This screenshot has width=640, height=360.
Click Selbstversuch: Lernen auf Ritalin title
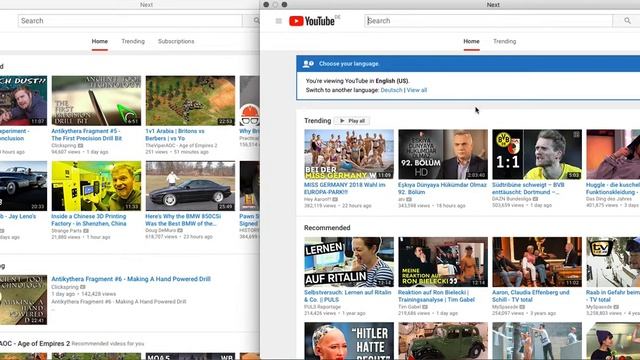[x=348, y=296]
